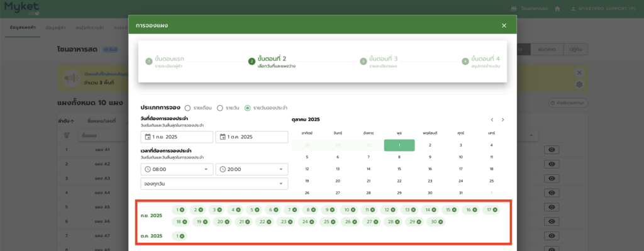The width and height of the screenshot is (644, 251).
Task: Click the filter icon under ลำดับ column
Action: coord(67,135)
